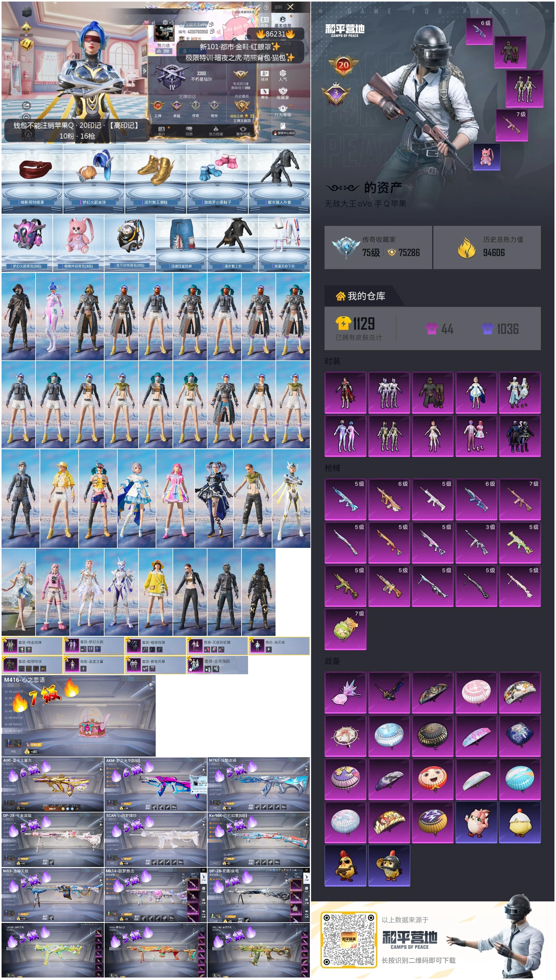The image size is (556, 980).
Task: Switch to the 赛季档案 tab
Action: (243, 131)
